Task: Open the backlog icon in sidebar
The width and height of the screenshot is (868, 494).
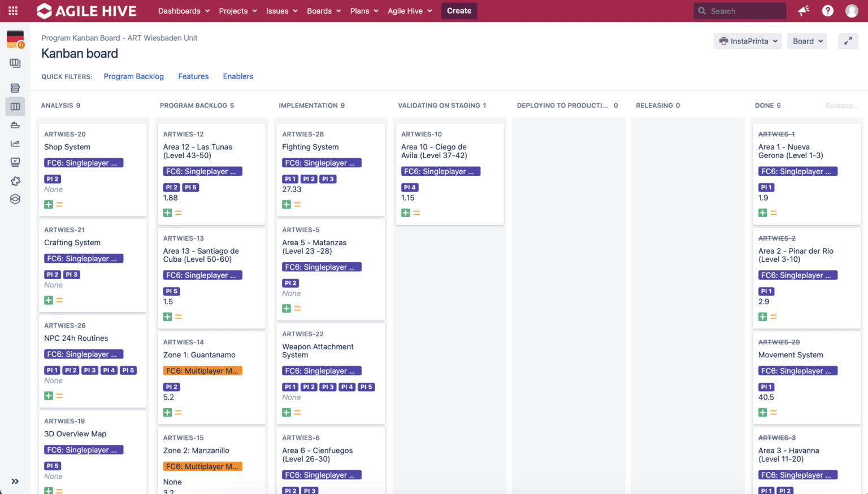Action: click(15, 88)
